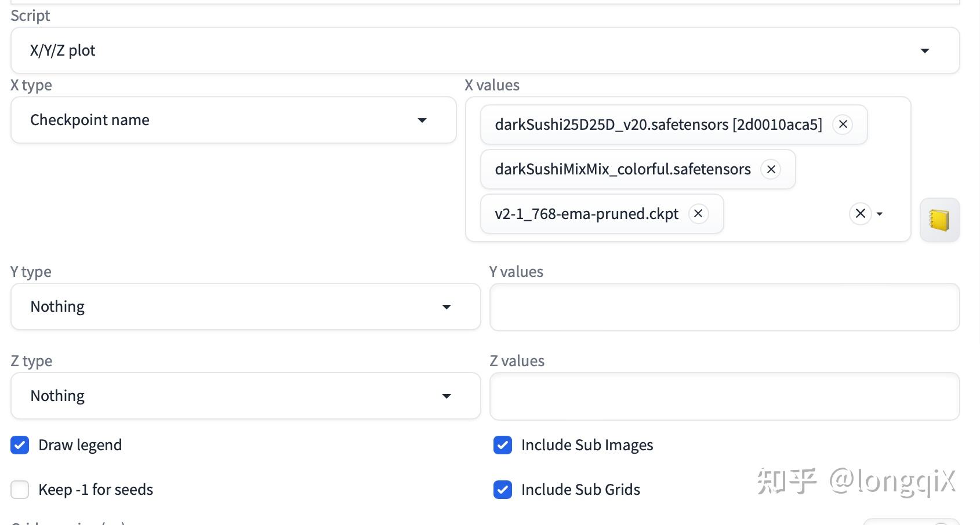Remove the v2-1_768-ema-pruned checkpoint tag
This screenshot has width=980, height=525.
click(x=698, y=214)
